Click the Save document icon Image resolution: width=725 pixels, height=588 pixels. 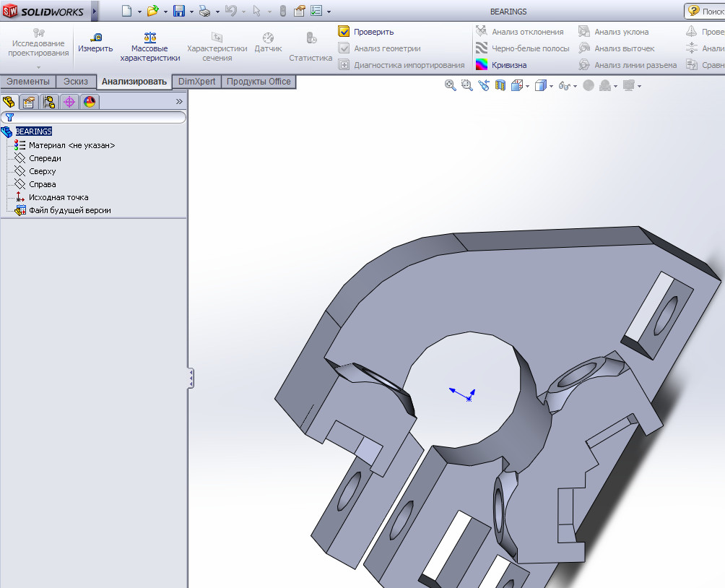tap(178, 11)
